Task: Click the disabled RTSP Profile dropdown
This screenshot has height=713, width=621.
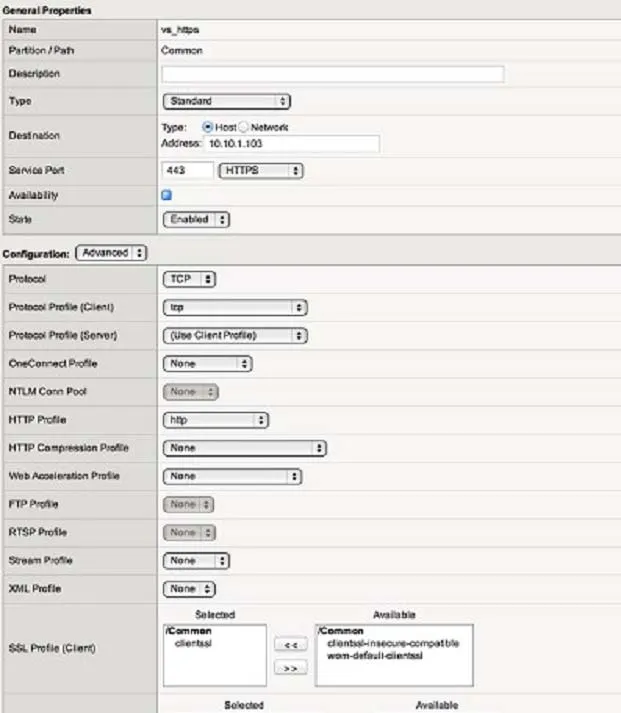Action: click(x=189, y=532)
